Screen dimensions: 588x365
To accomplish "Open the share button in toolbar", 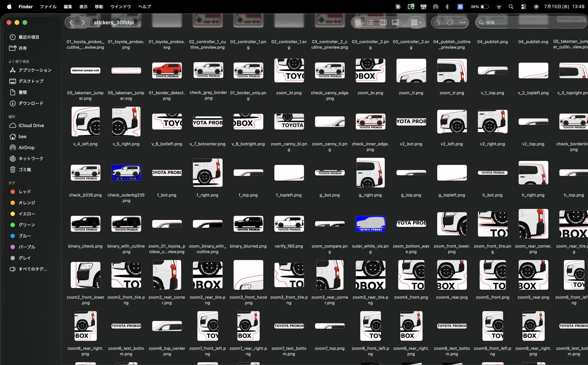I will [437, 23].
